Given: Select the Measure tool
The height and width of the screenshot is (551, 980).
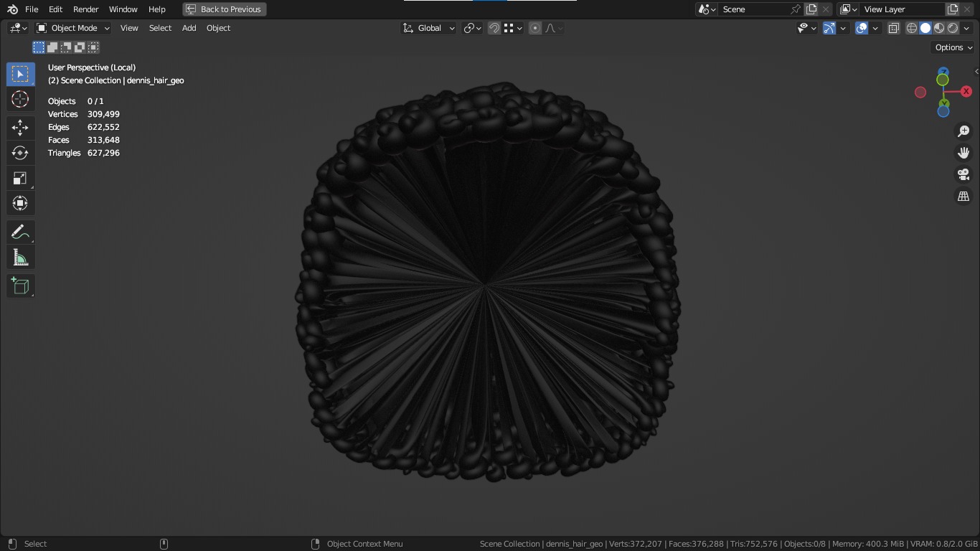Looking at the screenshot, I should click(x=20, y=258).
